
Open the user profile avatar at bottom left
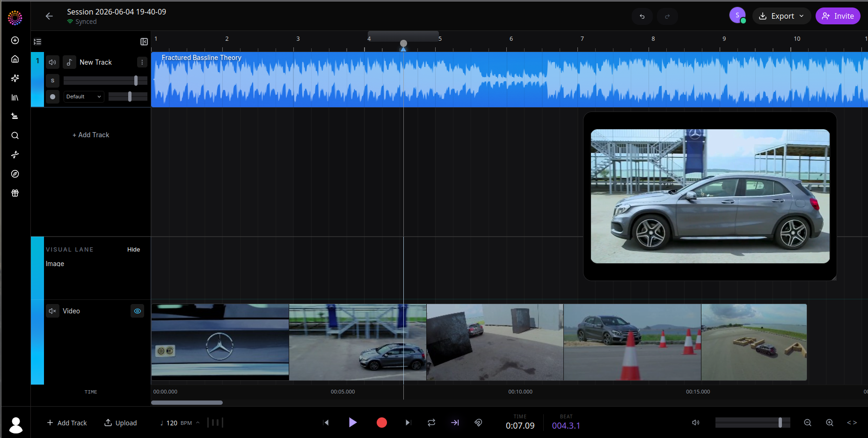[16, 425]
